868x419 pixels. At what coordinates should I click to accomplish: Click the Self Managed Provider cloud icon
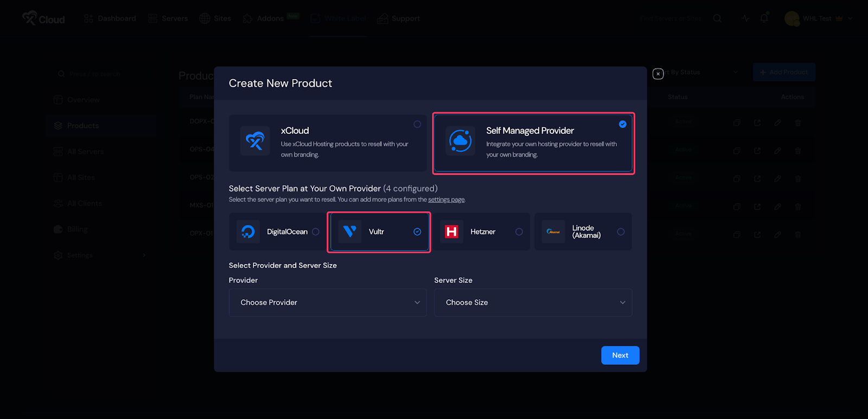(460, 141)
